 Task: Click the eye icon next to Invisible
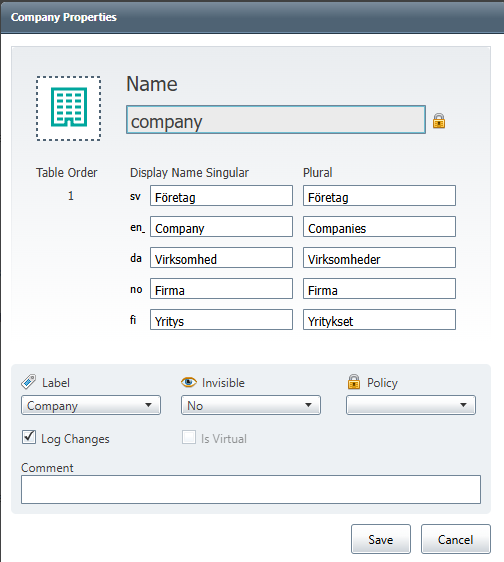coord(189,382)
